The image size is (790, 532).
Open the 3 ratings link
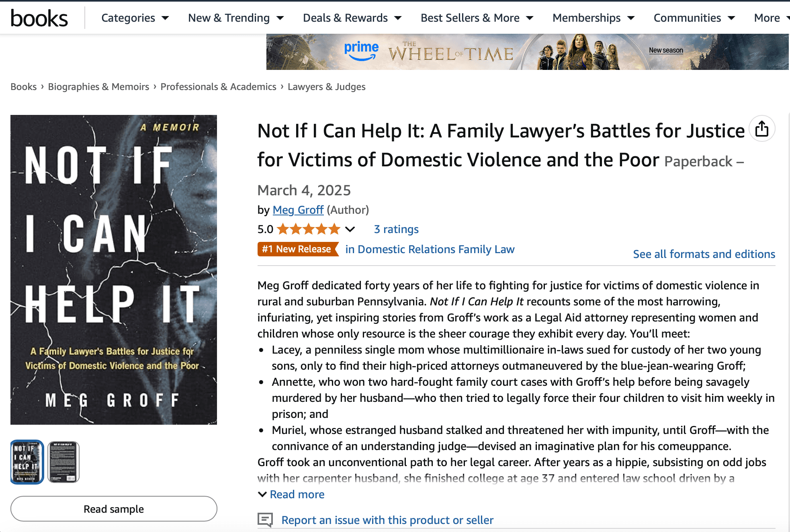(x=396, y=229)
